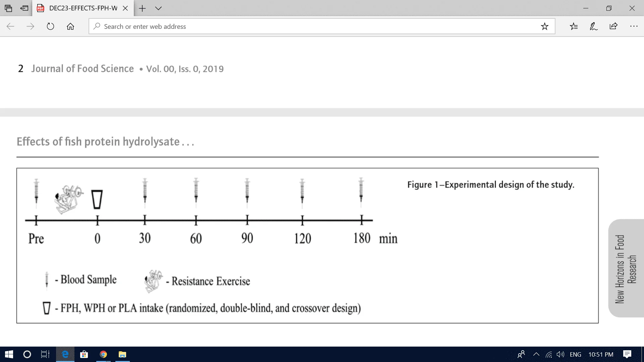Image resolution: width=644 pixels, height=362 pixels.
Task: Click the Edge share icon
Action: [615, 26]
